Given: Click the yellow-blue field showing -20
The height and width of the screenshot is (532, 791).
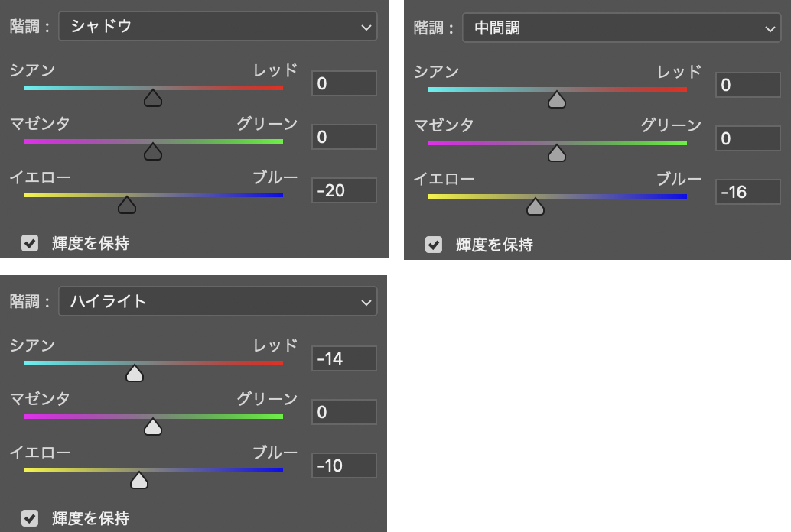Looking at the screenshot, I should click(343, 190).
